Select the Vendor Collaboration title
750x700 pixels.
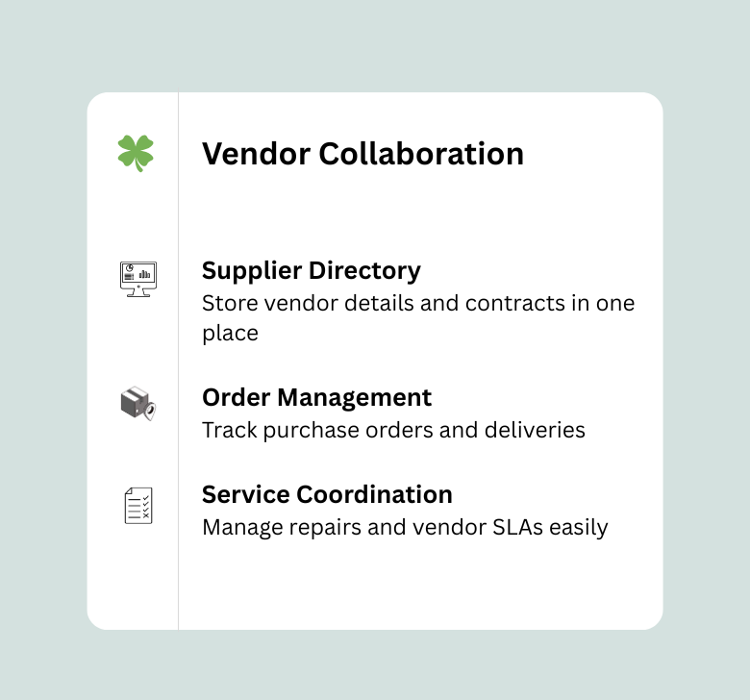click(362, 154)
